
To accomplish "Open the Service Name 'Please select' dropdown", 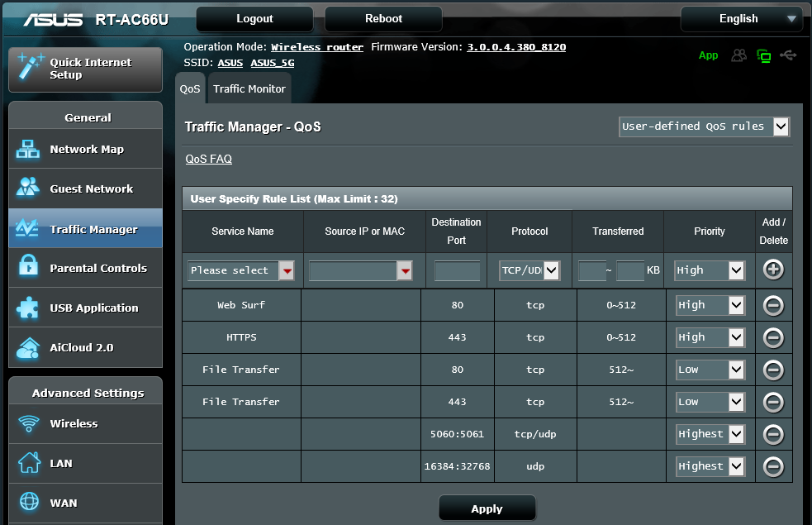I will 241,270.
